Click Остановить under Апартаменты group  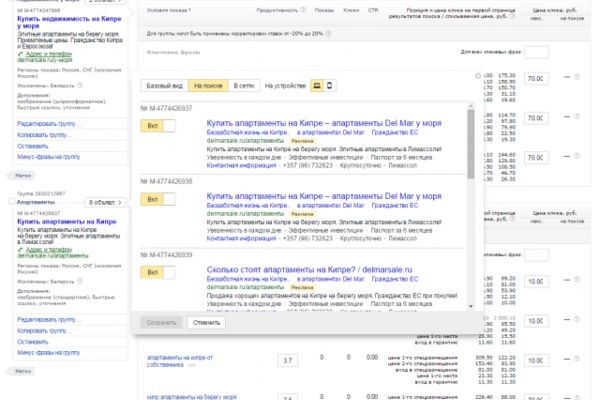click(33, 342)
